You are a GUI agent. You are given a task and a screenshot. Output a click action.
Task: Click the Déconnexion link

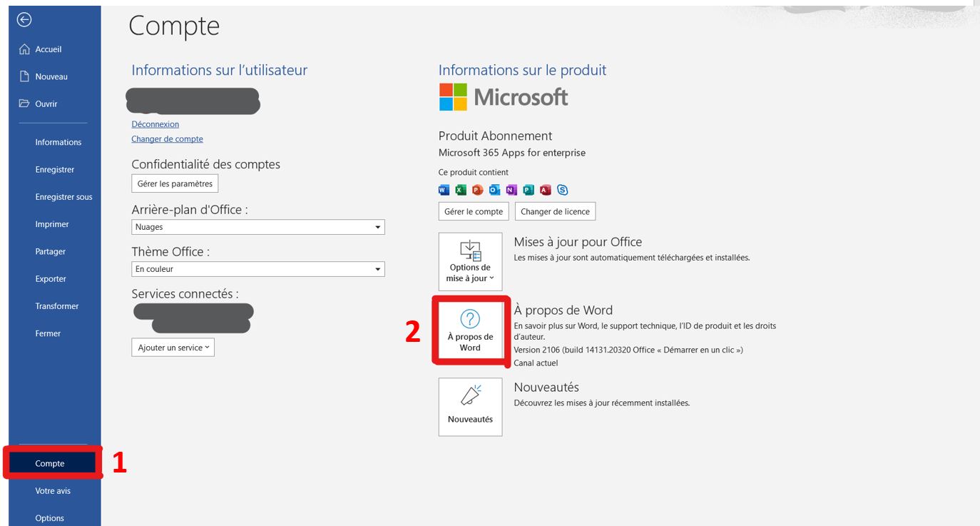[155, 124]
